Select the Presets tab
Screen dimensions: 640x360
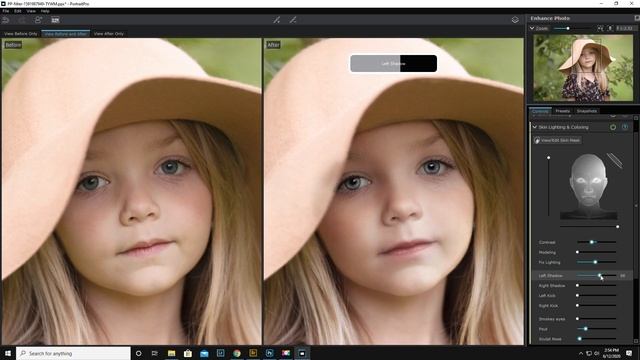click(x=562, y=111)
